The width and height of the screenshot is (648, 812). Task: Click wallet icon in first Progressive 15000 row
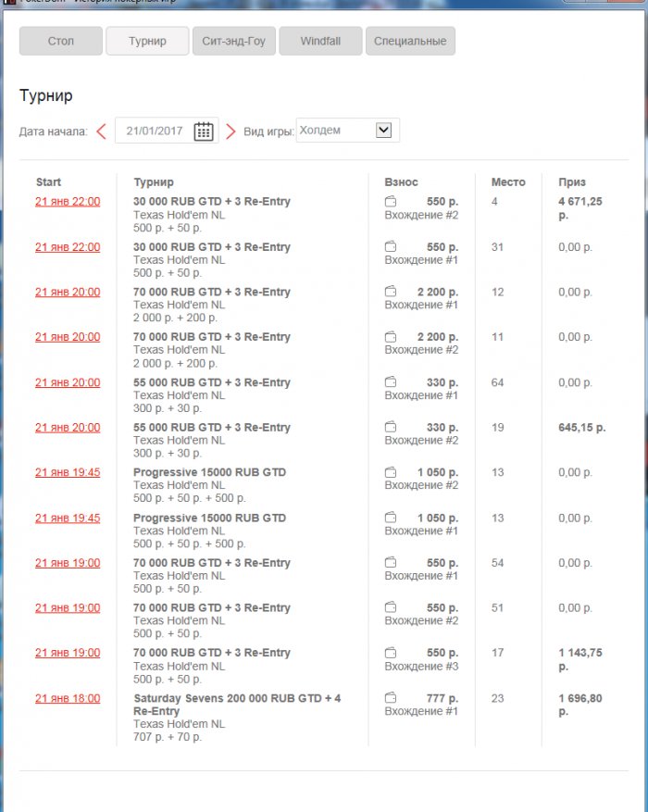click(x=391, y=472)
